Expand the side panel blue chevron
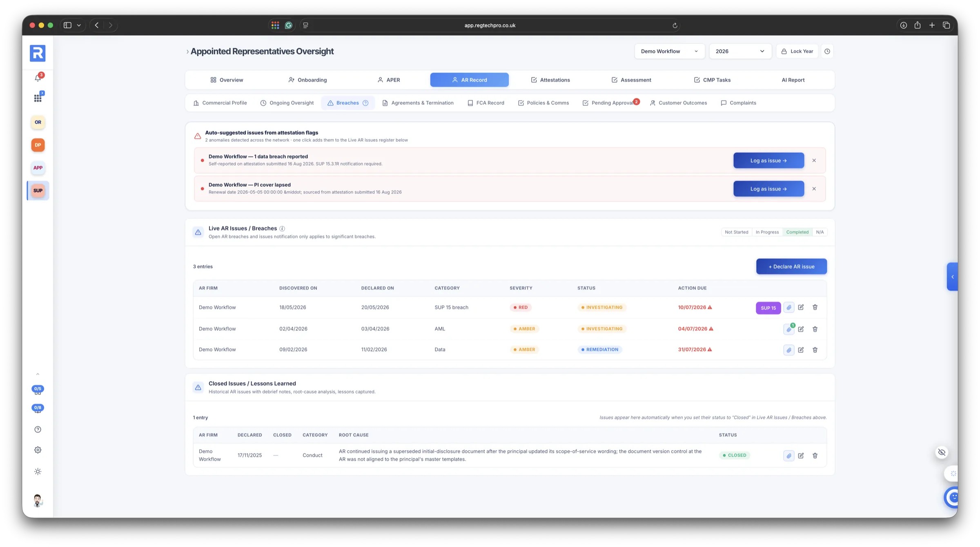This screenshot has height=547, width=980. tap(952, 277)
